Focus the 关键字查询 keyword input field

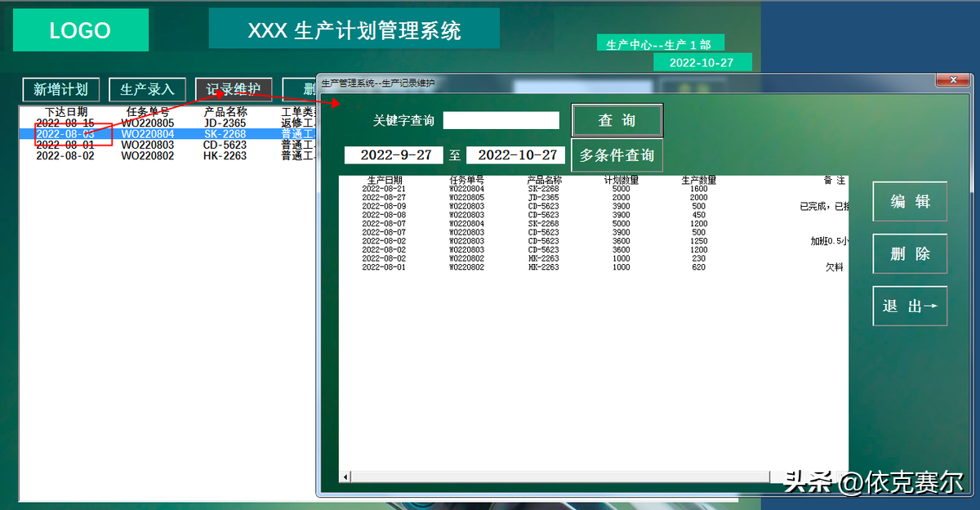501,120
